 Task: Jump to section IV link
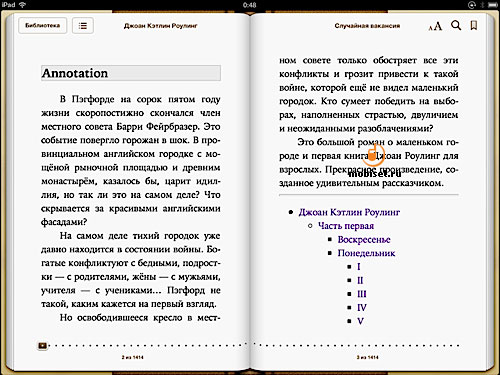[x=362, y=308]
